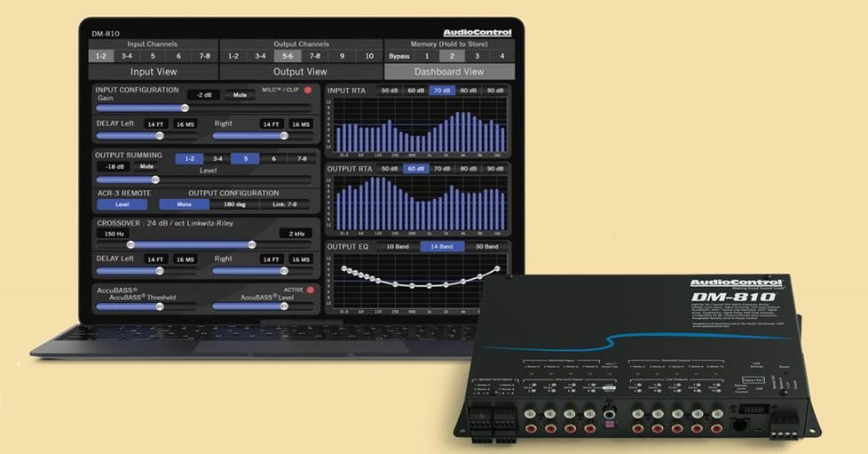Toggle ACR-3 Remote Level button
868x454 pixels.
coord(122,204)
